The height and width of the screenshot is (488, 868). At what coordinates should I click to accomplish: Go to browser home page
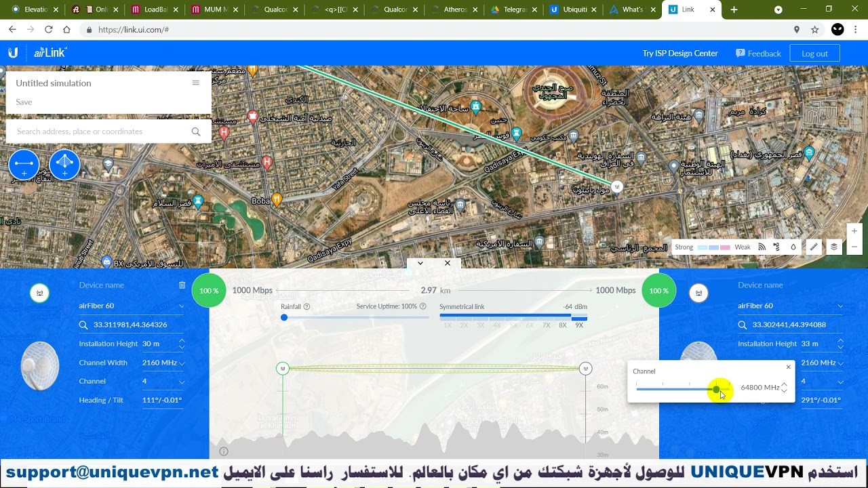click(66, 30)
